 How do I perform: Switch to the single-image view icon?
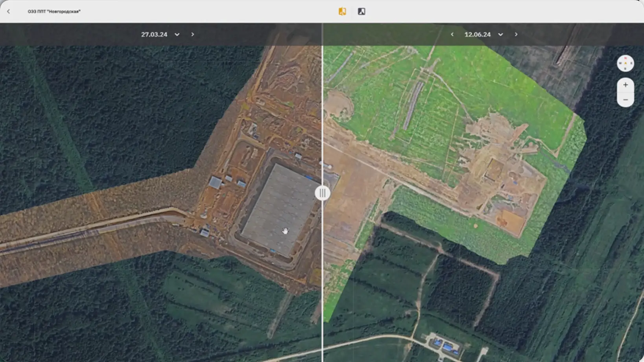pyautogui.click(x=362, y=11)
